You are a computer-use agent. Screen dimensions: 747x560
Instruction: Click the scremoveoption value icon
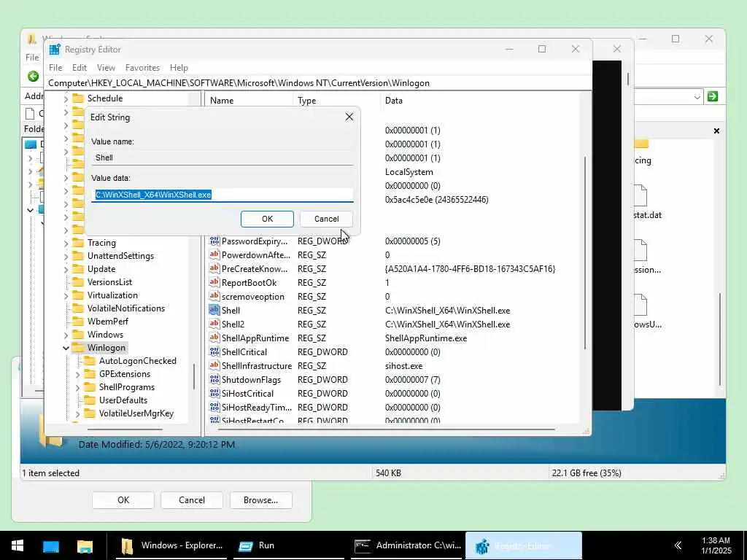pos(214,296)
